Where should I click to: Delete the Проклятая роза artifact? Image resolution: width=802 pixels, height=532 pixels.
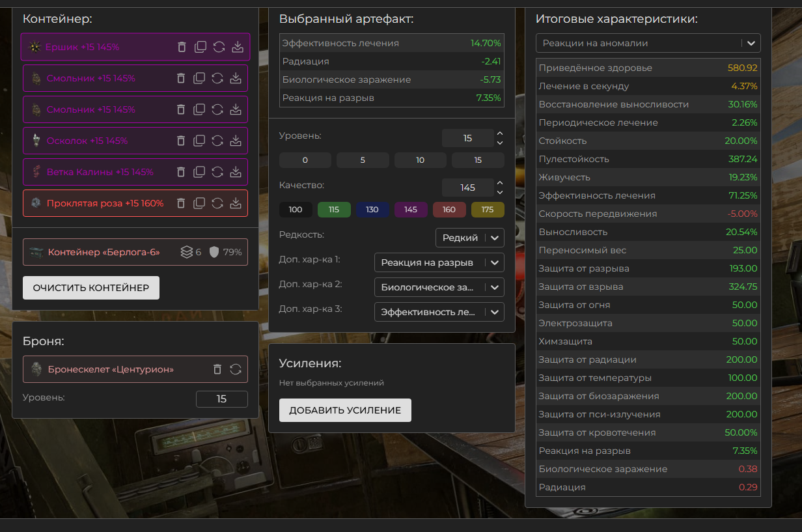pyautogui.click(x=181, y=203)
